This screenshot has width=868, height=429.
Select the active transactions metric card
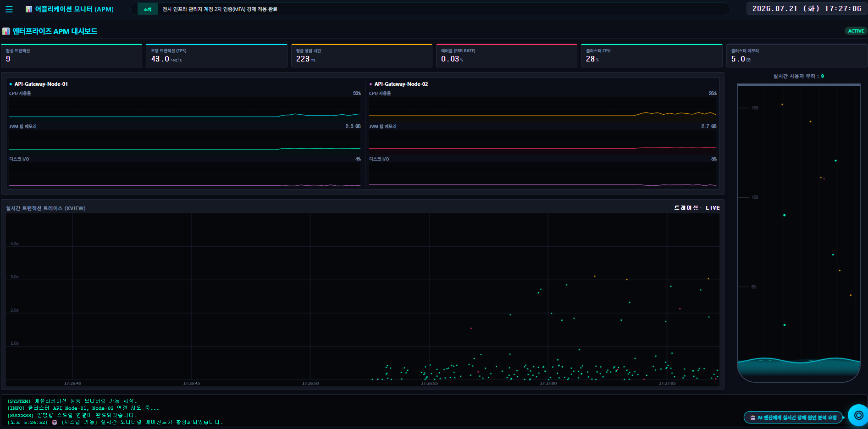coord(71,56)
